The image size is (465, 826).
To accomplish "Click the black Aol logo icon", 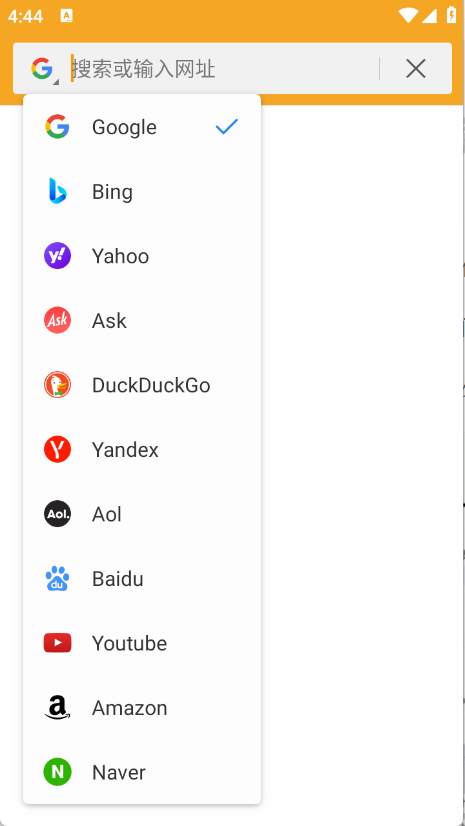I will tap(57, 514).
